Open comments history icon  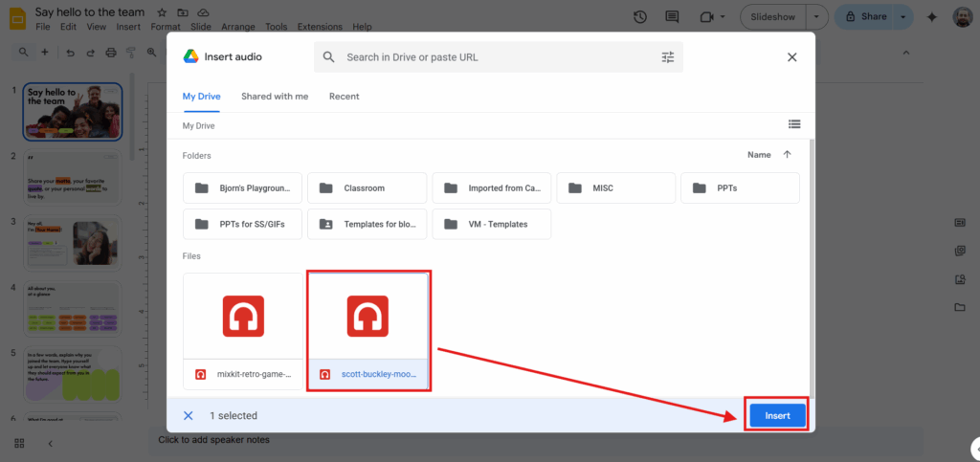[672, 17]
